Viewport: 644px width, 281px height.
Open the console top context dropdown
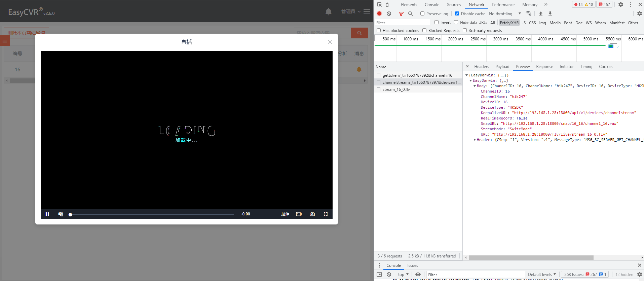(403, 274)
